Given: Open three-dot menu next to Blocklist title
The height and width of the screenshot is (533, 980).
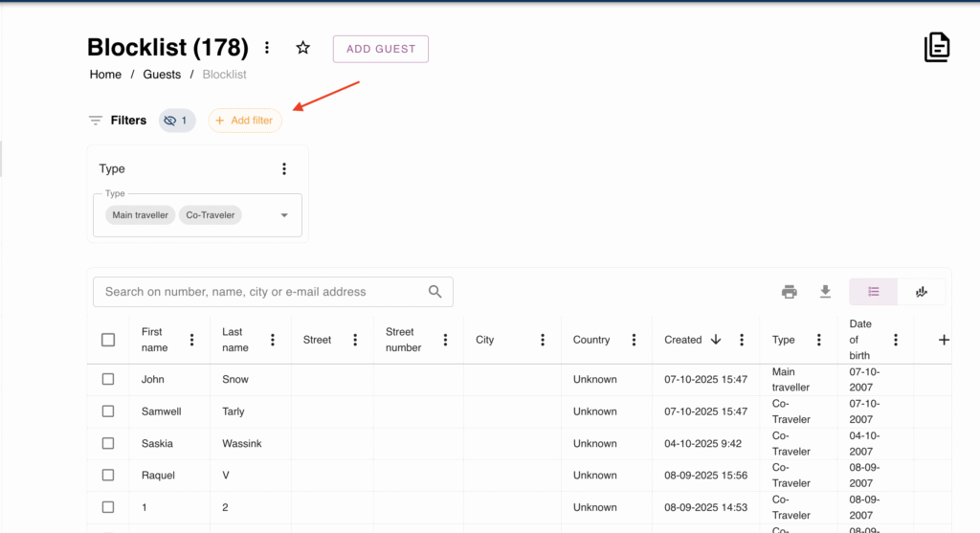Looking at the screenshot, I should [267, 48].
